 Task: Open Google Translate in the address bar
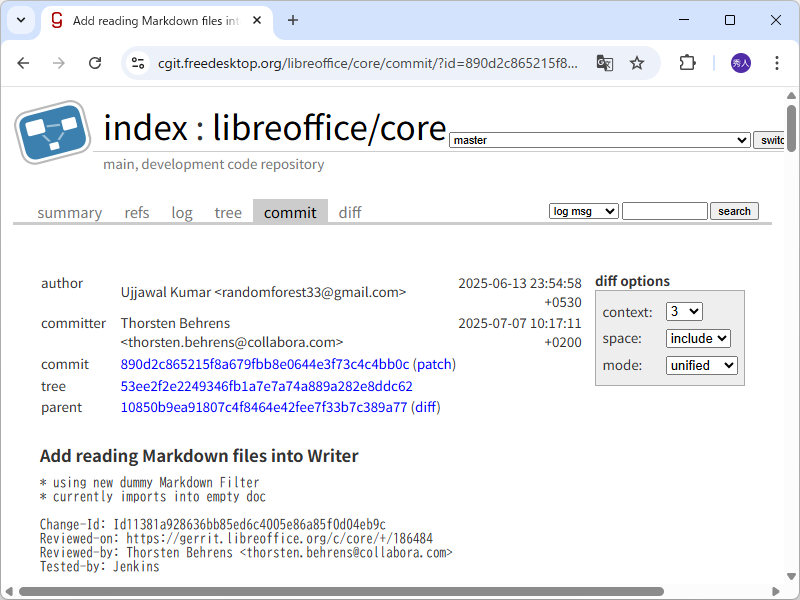click(x=604, y=62)
